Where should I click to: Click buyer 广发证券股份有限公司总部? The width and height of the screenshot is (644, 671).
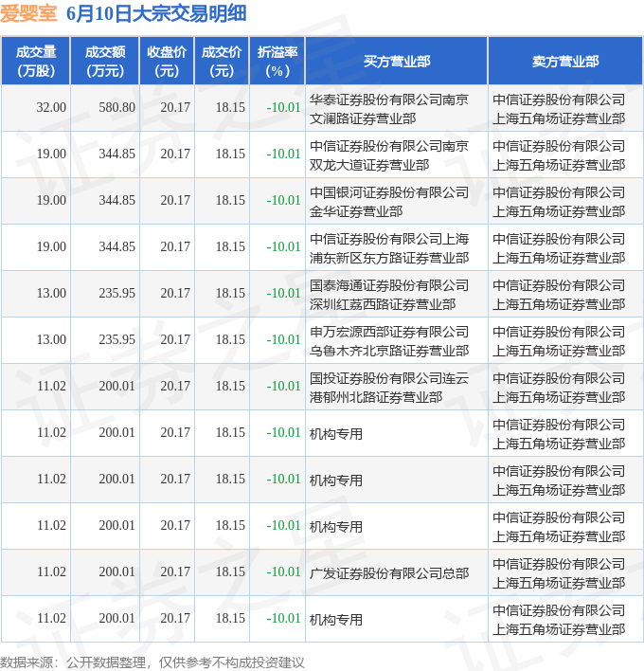[x=389, y=573]
